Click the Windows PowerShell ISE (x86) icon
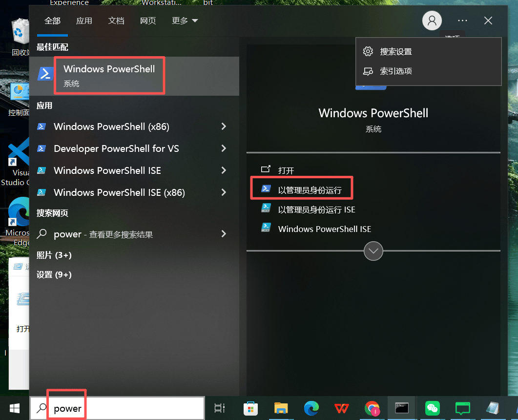The image size is (518, 420). [x=41, y=192]
